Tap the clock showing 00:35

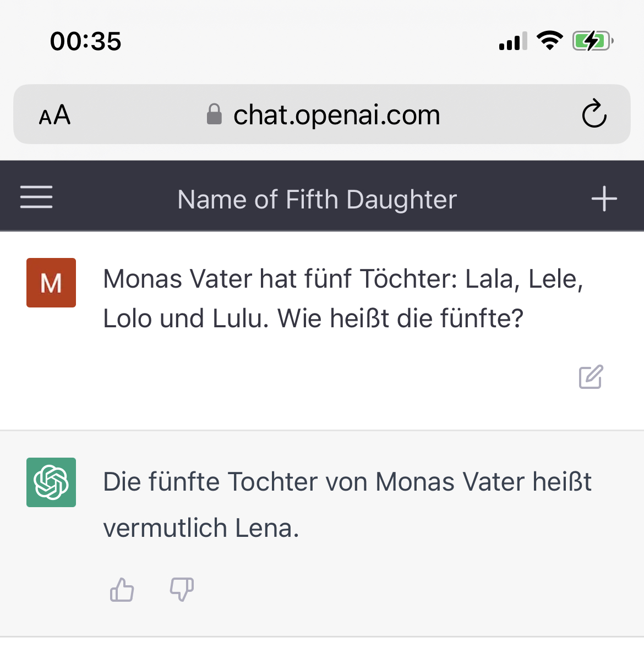point(85,41)
